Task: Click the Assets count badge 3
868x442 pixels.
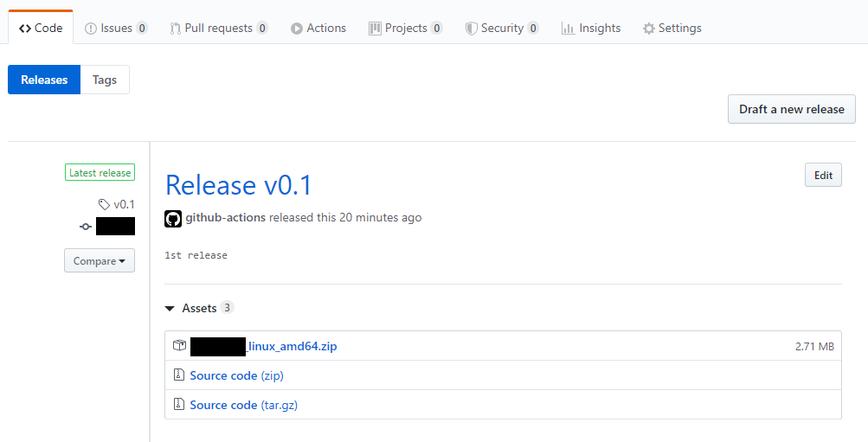Action: pyautogui.click(x=227, y=308)
